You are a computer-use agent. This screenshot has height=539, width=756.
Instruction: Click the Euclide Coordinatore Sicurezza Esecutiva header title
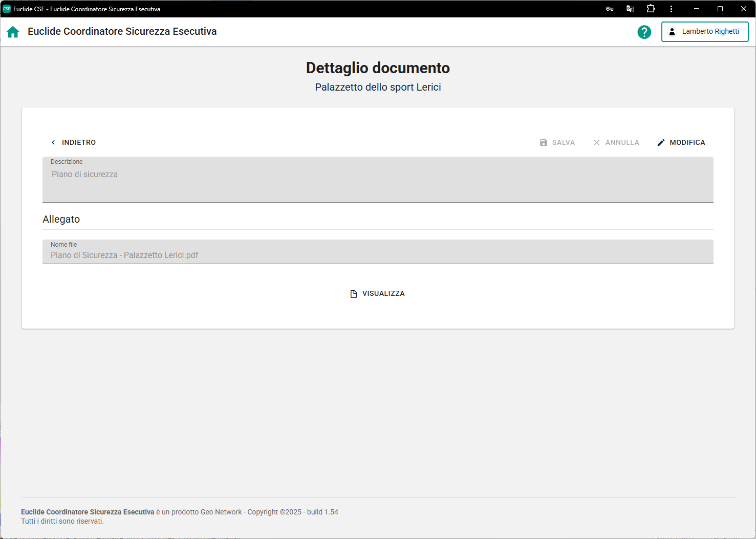coord(122,32)
